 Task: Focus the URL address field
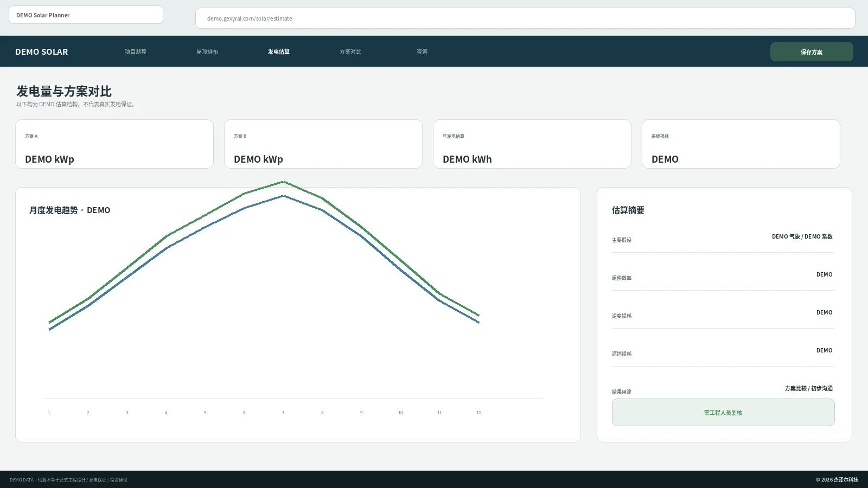[x=525, y=18]
